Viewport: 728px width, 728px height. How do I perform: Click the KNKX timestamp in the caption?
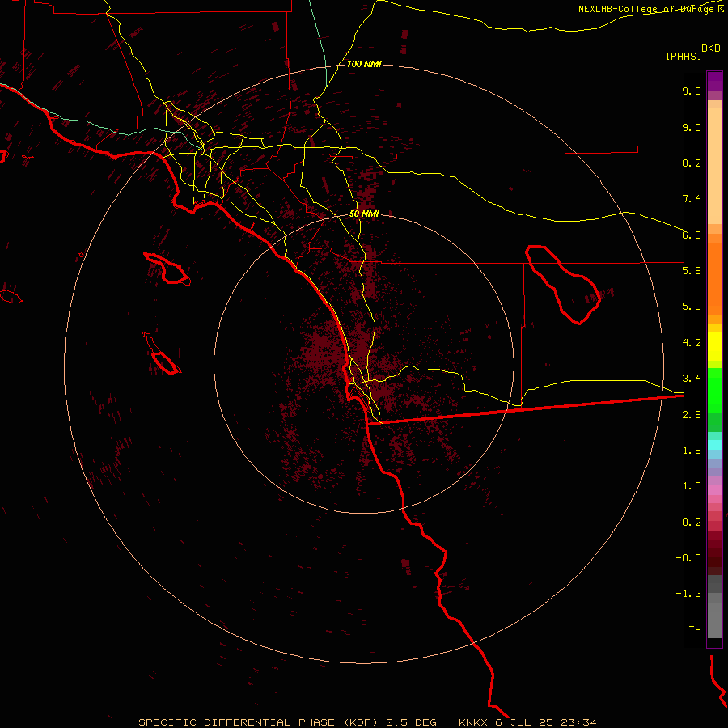pos(527,722)
